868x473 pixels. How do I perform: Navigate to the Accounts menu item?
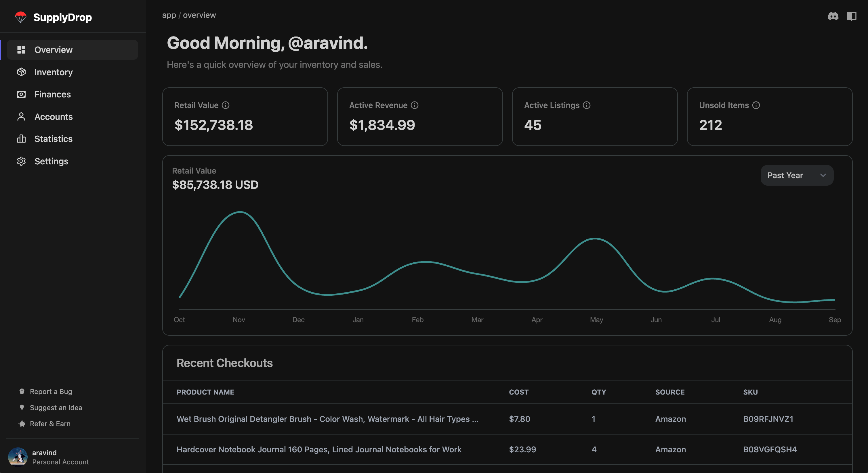click(x=53, y=117)
